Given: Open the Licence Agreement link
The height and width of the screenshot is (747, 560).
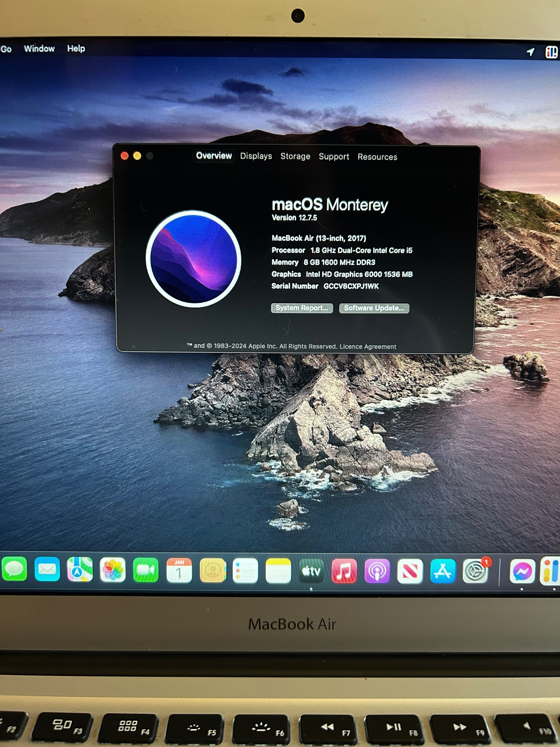Looking at the screenshot, I should coord(368,346).
